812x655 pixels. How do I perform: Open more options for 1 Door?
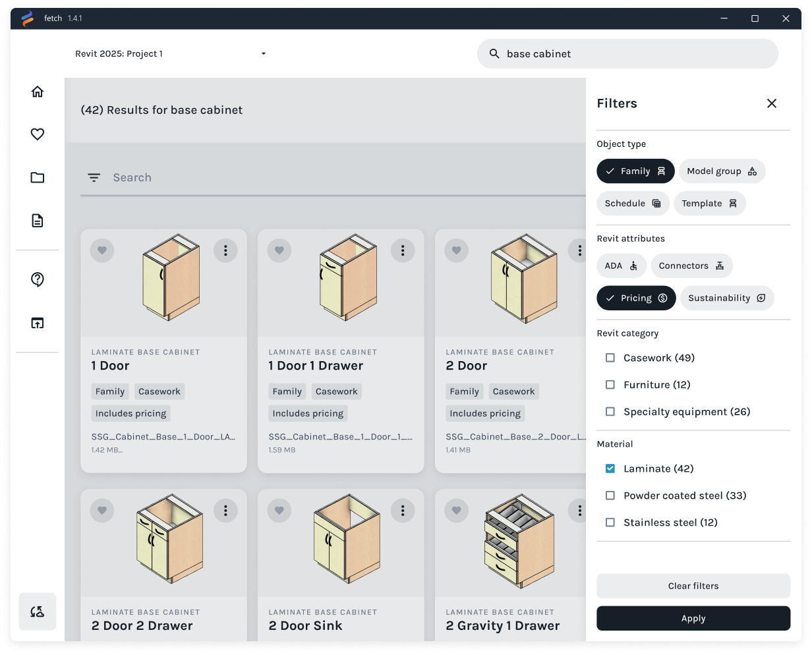(225, 250)
